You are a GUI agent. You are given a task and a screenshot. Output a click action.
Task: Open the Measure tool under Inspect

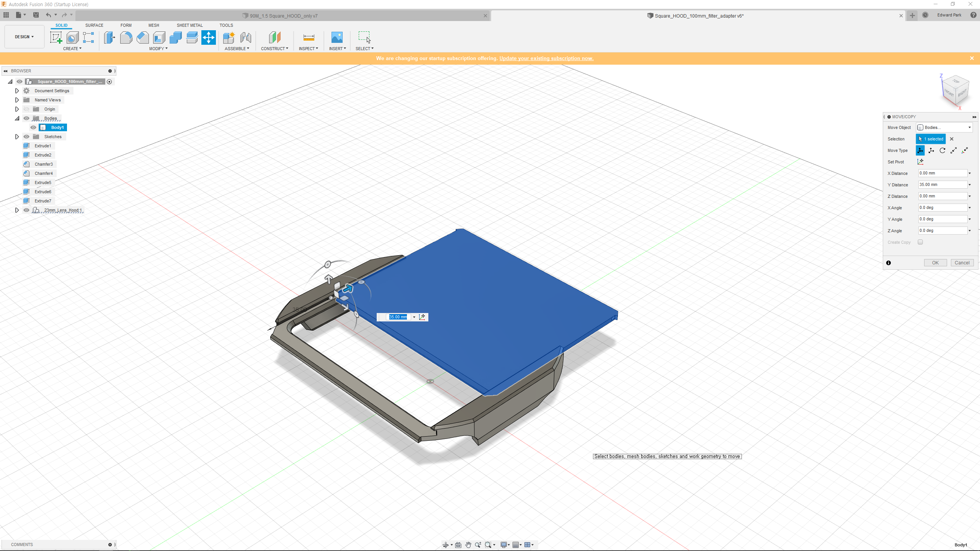(x=309, y=37)
